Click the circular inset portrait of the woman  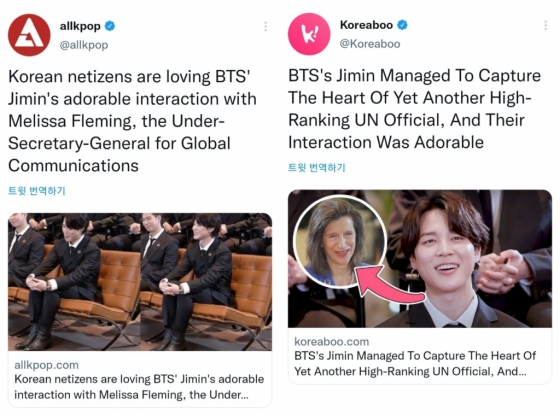[340, 241]
